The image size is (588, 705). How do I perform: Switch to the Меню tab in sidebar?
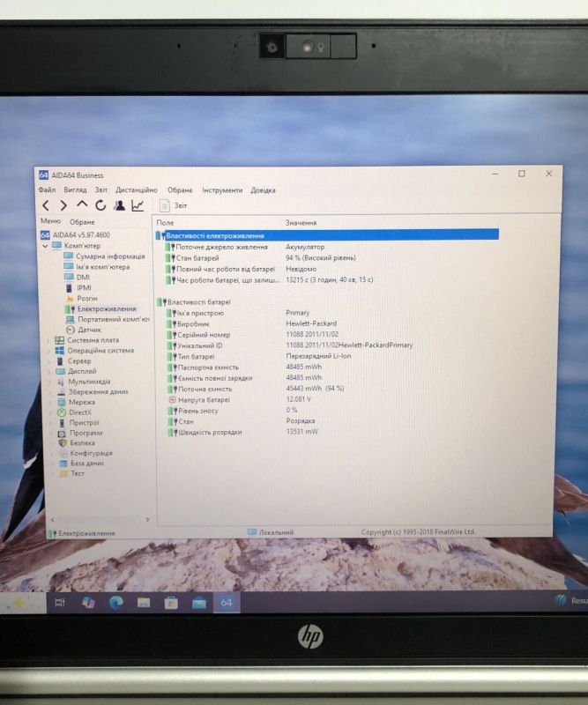pos(50,221)
